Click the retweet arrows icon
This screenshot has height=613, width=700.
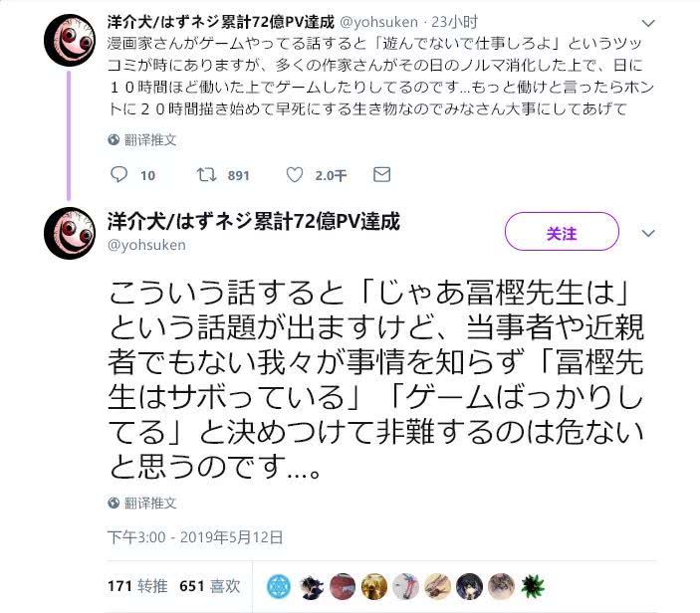(x=206, y=174)
